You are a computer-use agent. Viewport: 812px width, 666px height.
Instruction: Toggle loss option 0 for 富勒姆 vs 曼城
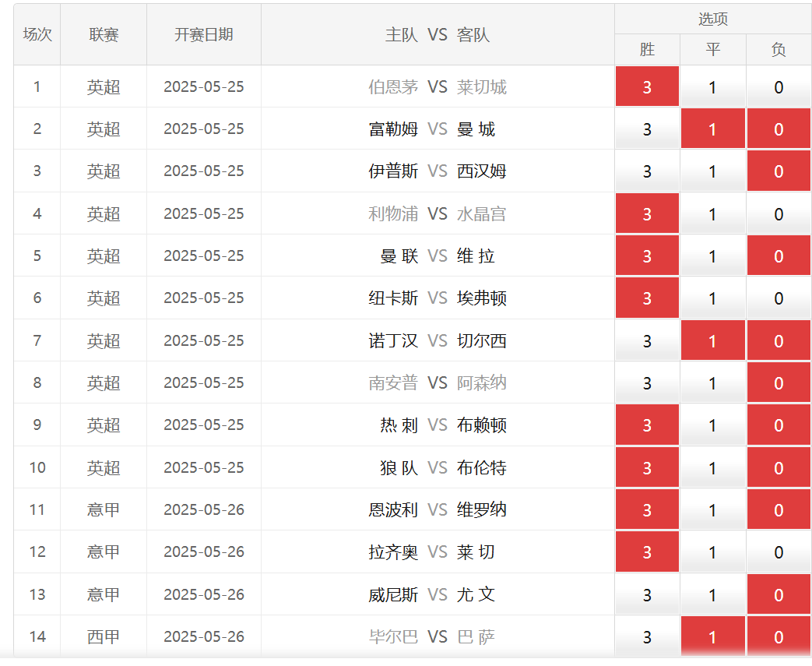tap(779, 129)
